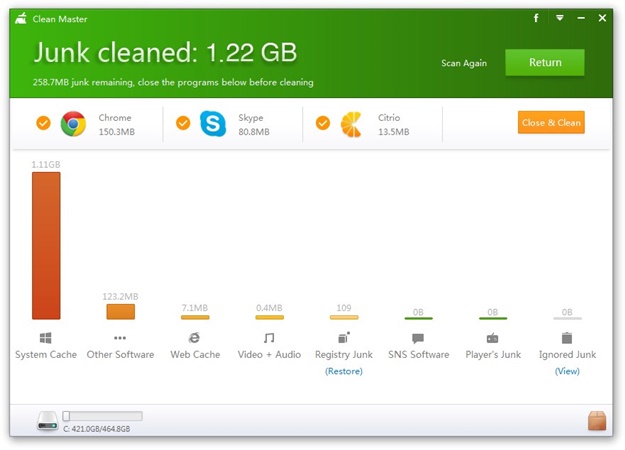Click the 1.11GB value above System Cache
Screen dimensions: 625x450
pos(46,165)
